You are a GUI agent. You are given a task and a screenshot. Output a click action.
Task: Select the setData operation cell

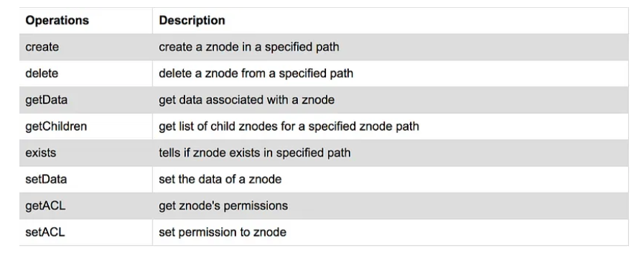(x=85, y=180)
